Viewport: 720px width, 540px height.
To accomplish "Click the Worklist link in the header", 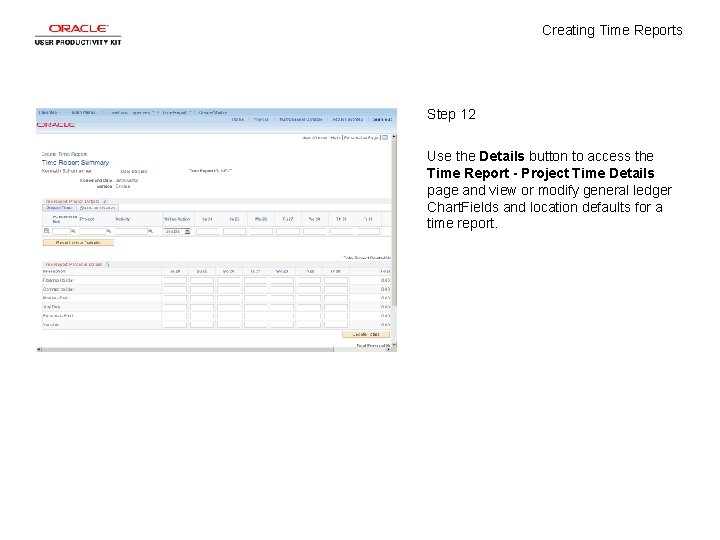I will (x=261, y=119).
